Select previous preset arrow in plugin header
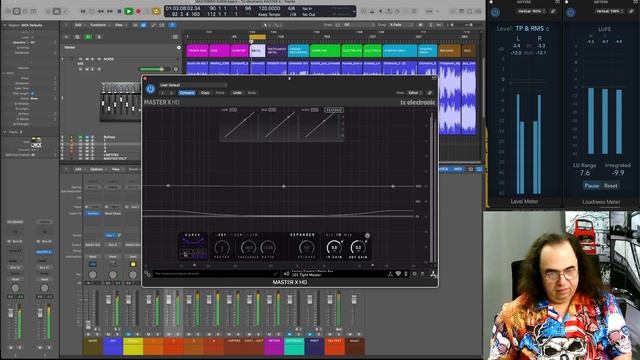 [x=162, y=93]
